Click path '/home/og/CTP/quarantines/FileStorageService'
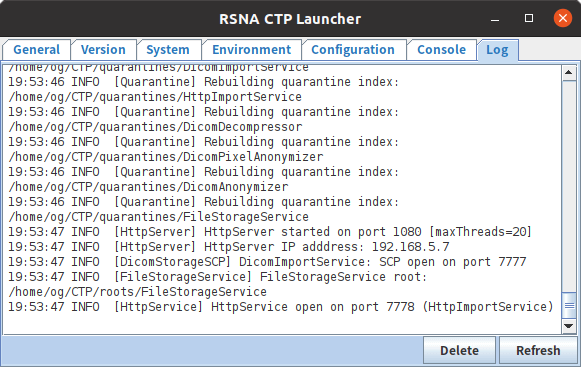The image size is (581, 367). click(x=159, y=217)
